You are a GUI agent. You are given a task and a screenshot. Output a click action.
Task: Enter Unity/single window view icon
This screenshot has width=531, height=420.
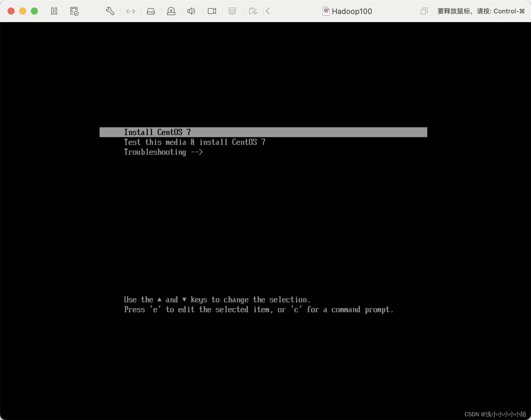tap(424, 11)
